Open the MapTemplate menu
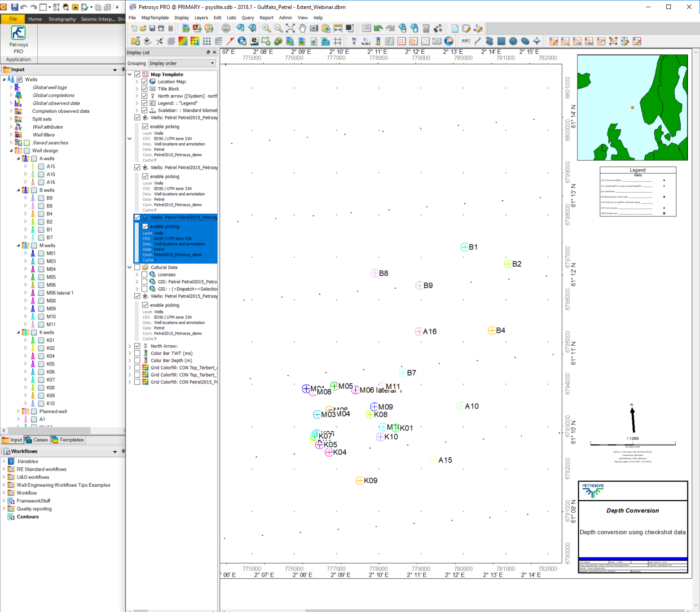 [x=155, y=18]
